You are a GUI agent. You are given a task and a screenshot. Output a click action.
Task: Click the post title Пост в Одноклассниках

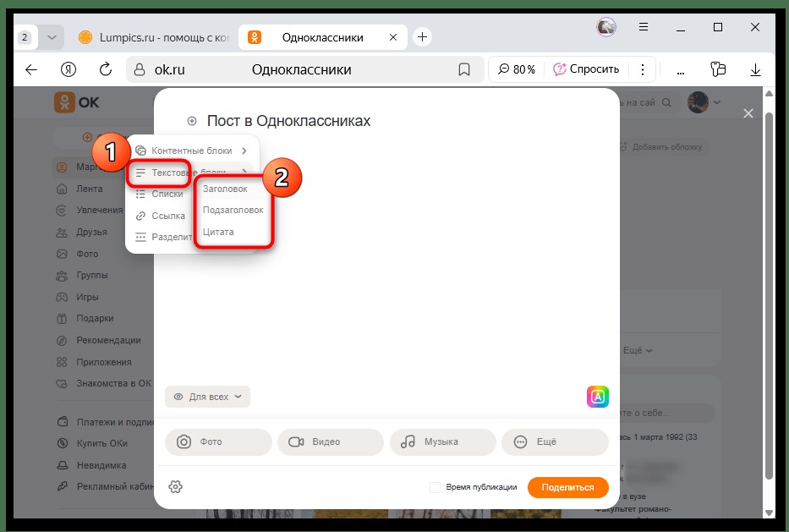click(288, 121)
